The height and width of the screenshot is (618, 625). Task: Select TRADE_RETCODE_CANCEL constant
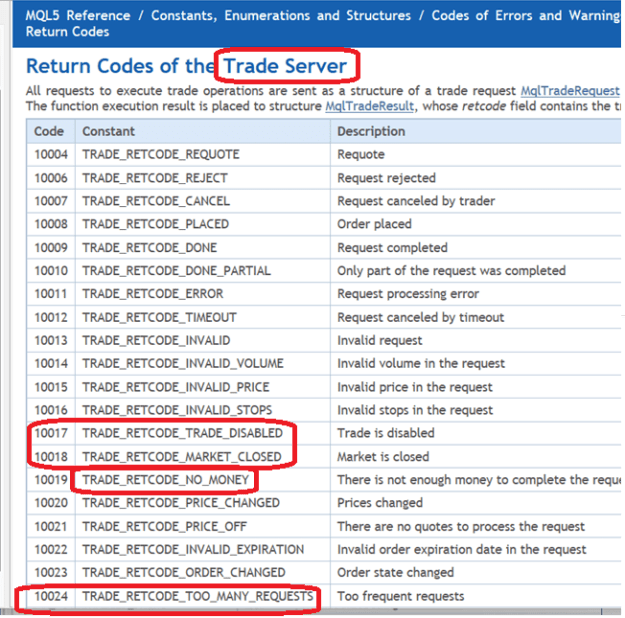pyautogui.click(x=156, y=201)
